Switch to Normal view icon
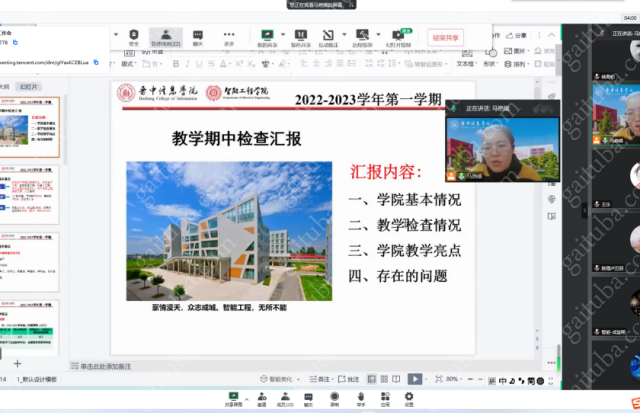The image size is (640, 413). (371, 379)
